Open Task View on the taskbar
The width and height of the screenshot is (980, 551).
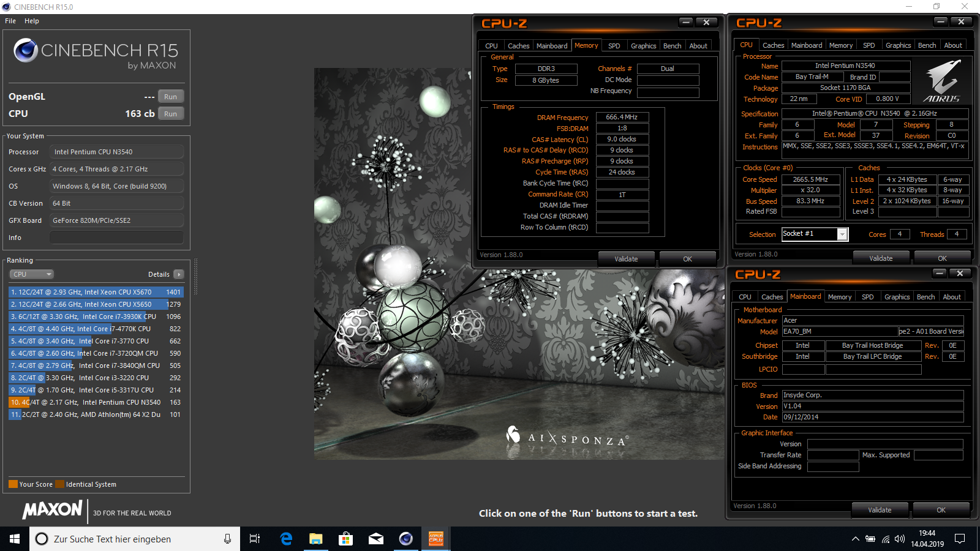(255, 539)
